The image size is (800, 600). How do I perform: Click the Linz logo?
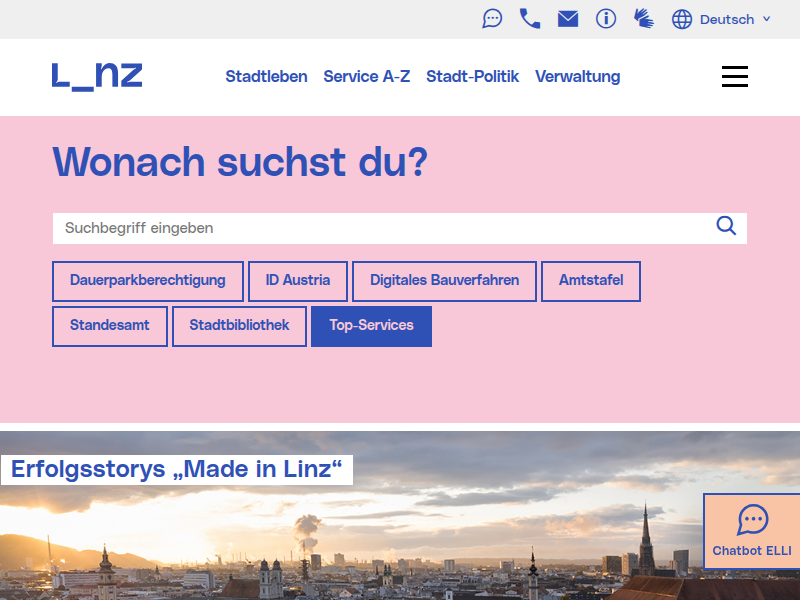tap(97, 76)
